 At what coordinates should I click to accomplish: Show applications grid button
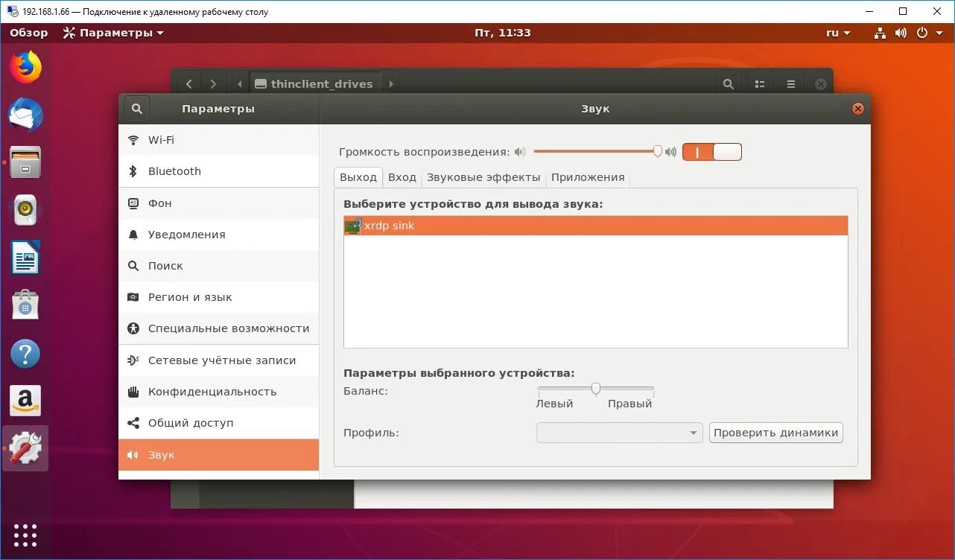pos(25,535)
